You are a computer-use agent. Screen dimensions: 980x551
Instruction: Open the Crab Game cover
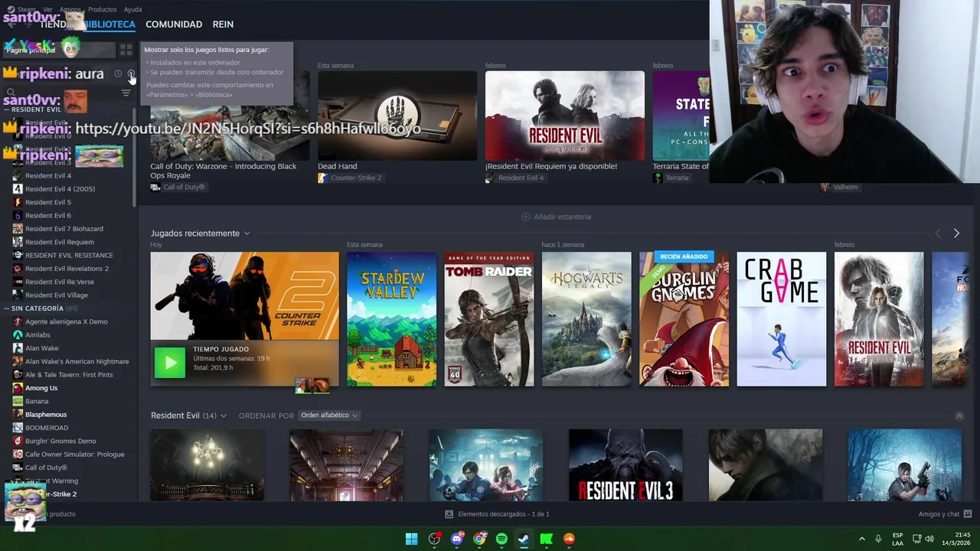[x=782, y=319]
